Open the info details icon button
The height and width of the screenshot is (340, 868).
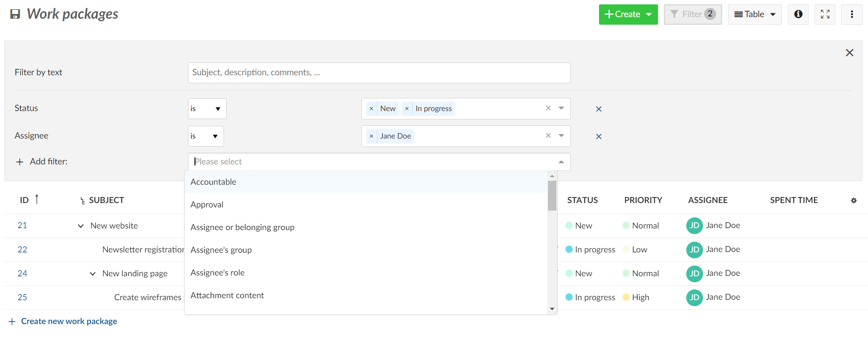coord(798,14)
